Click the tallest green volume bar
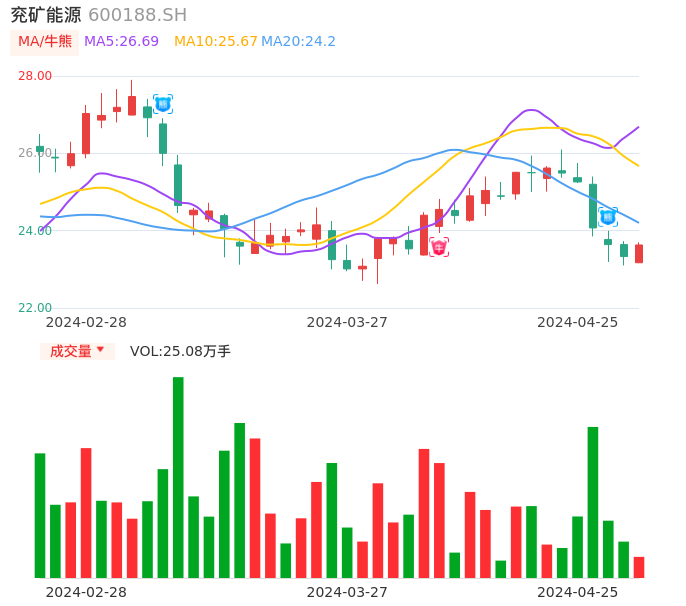The width and height of the screenshot is (686, 606). tap(178, 477)
